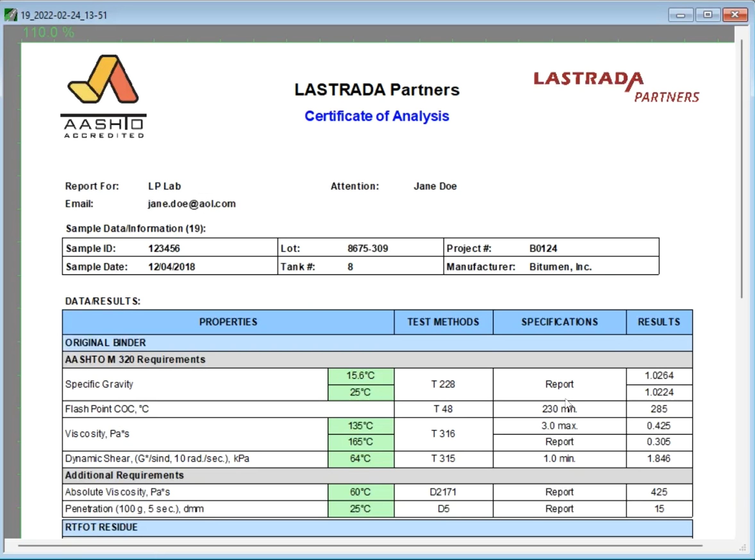This screenshot has width=755, height=560.
Task: Select Sample ID value 123456
Action: coord(164,249)
